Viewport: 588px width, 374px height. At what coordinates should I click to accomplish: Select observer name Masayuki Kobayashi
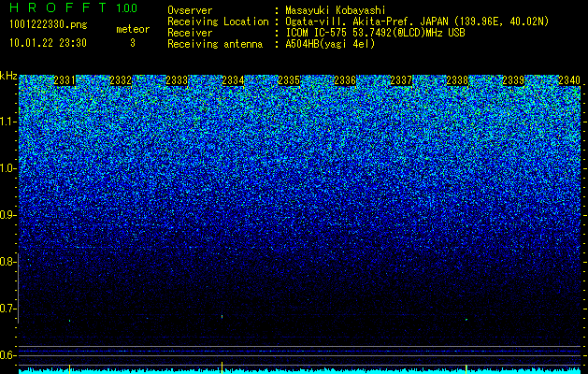coord(336,10)
